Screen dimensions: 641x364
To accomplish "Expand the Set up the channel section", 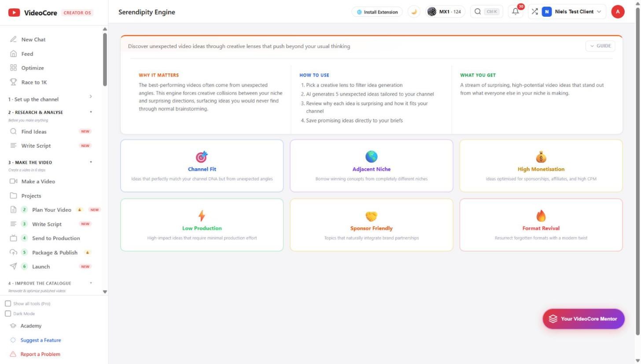I will click(51, 99).
